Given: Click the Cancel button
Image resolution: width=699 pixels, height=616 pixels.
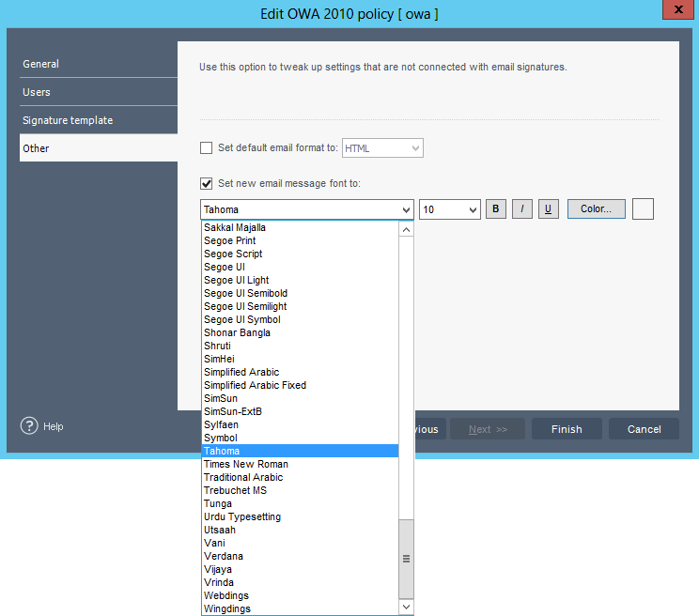Looking at the screenshot, I should [645, 429].
